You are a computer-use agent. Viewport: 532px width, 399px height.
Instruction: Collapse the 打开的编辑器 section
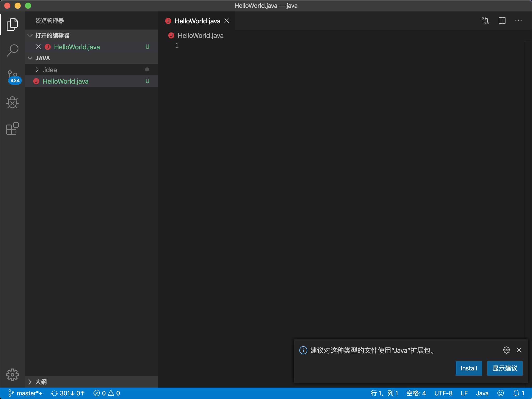(91, 35)
